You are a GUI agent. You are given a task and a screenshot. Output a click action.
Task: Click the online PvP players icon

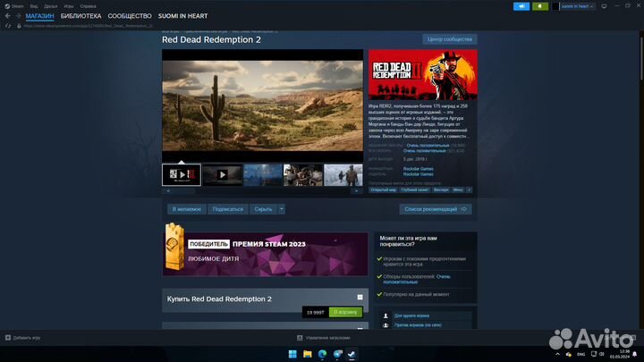[386, 325]
